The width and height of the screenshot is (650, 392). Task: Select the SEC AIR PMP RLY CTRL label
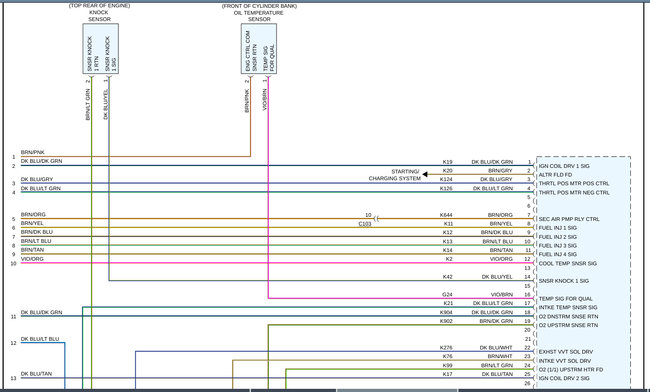click(x=569, y=219)
